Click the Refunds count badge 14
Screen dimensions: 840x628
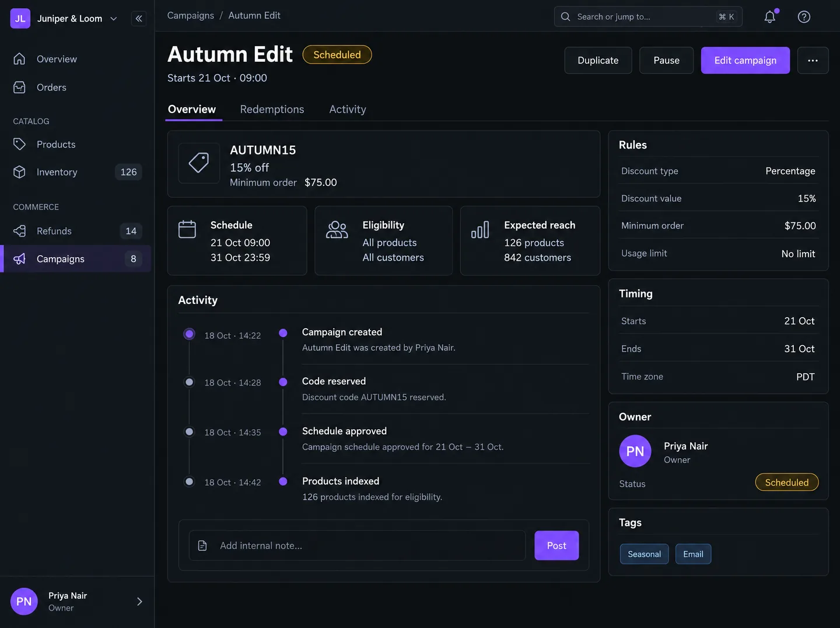[x=131, y=231]
